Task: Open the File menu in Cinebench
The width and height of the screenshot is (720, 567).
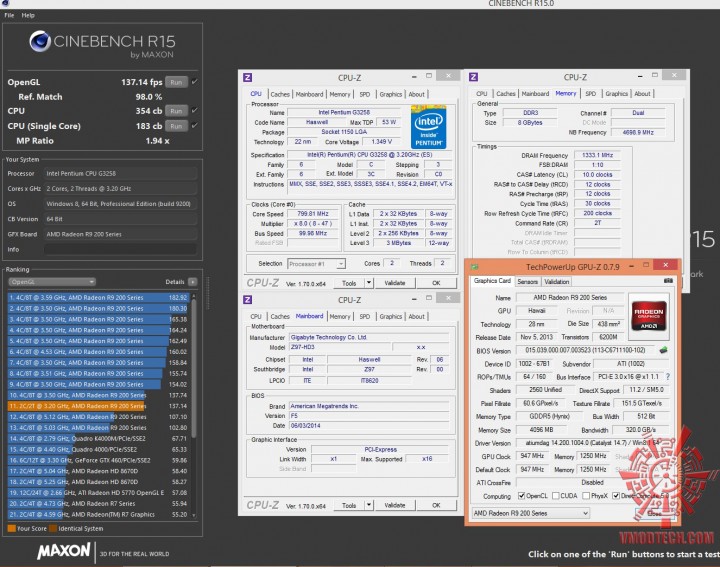Action: point(9,15)
